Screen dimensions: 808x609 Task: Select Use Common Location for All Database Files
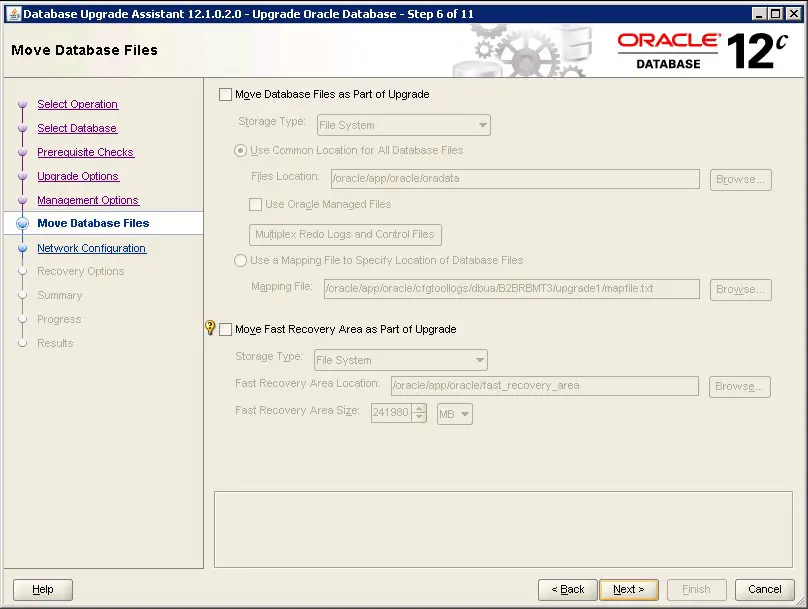pos(240,151)
